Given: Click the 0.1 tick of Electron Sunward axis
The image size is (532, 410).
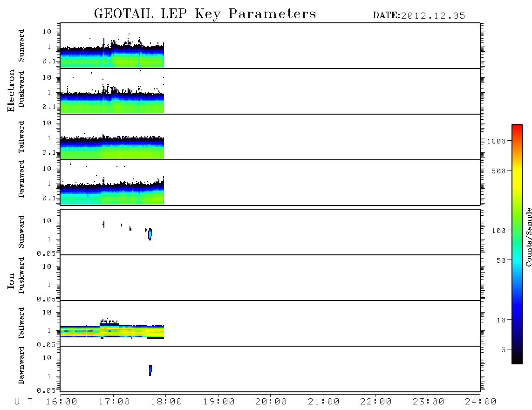Looking at the screenshot, I should pos(49,61).
